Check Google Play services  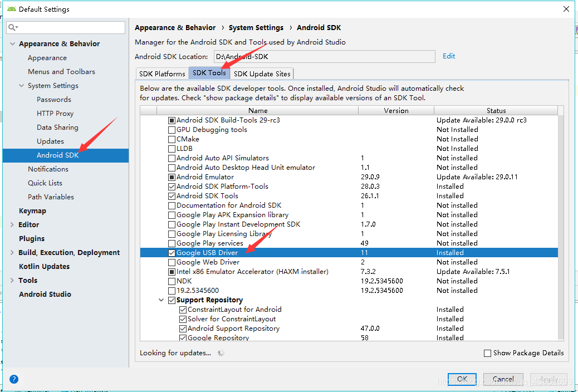172,243
